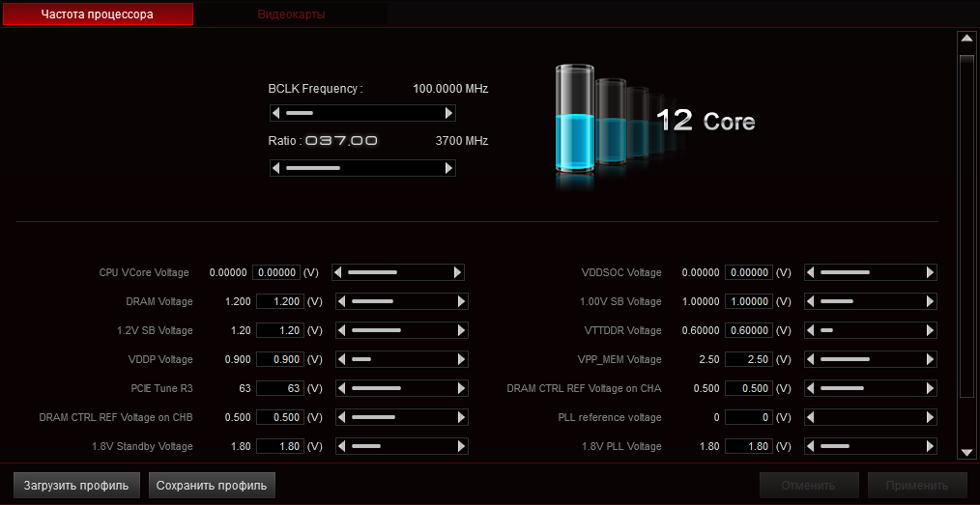Click the Применить button
980x505 pixels.
(x=917, y=485)
